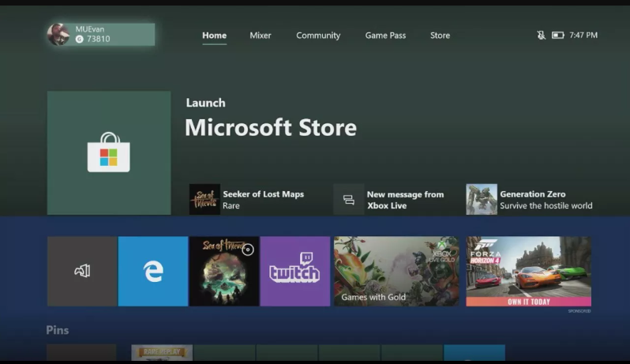This screenshot has height=364, width=630.
Task: Go to the Game Pass tab
Action: click(x=385, y=36)
